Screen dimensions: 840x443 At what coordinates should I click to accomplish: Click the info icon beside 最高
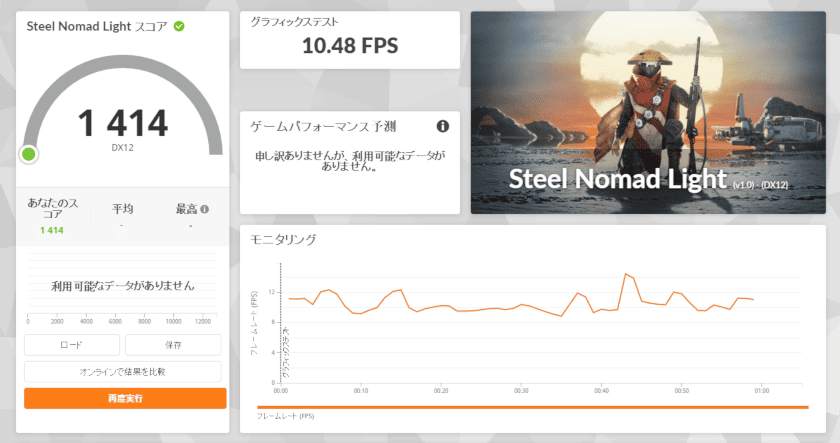204,209
